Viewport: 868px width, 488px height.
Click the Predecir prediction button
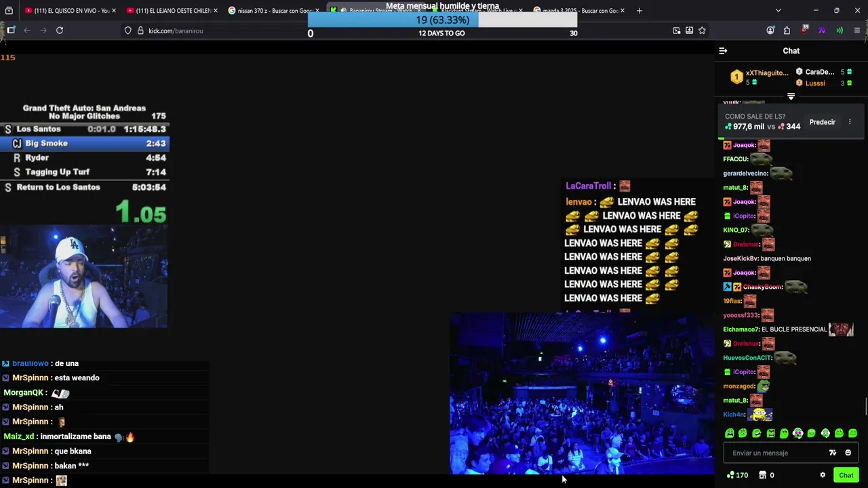click(x=822, y=122)
